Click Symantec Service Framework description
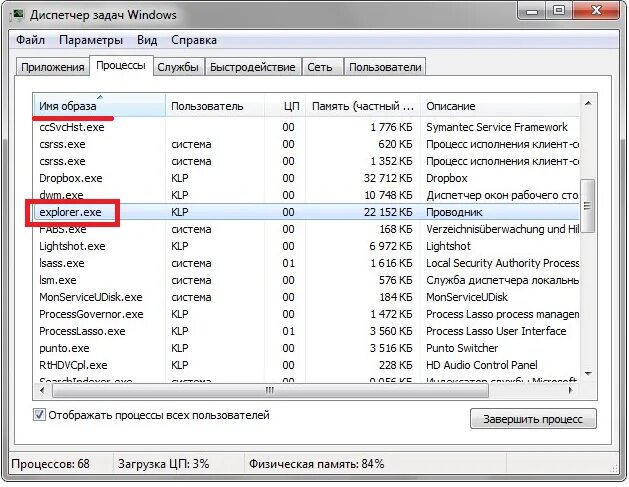 [497, 127]
